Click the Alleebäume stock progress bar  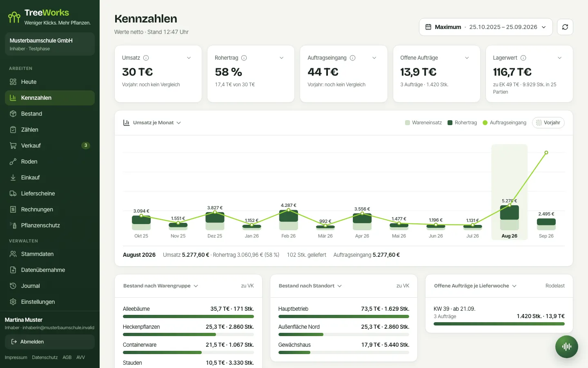tap(188, 316)
